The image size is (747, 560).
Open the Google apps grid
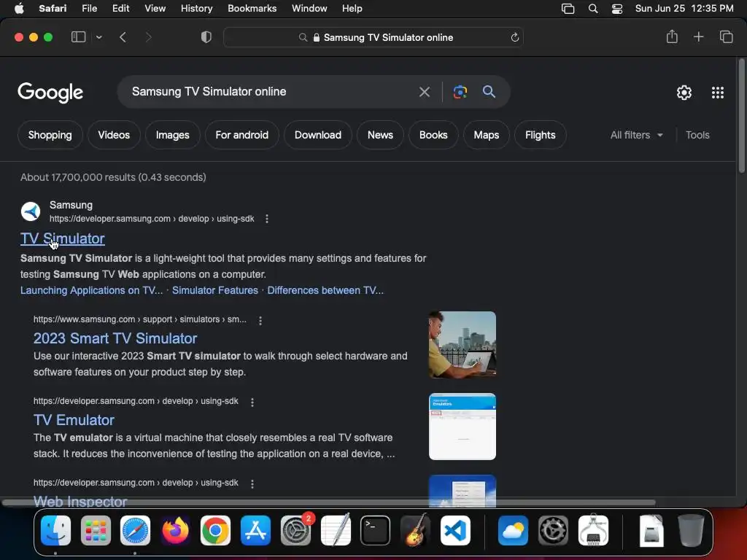[x=718, y=93]
